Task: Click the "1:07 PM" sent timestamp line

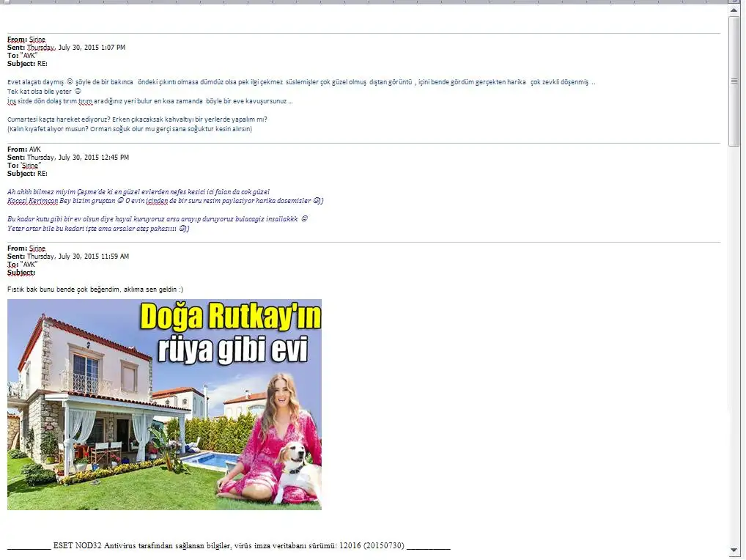Action: (67, 48)
